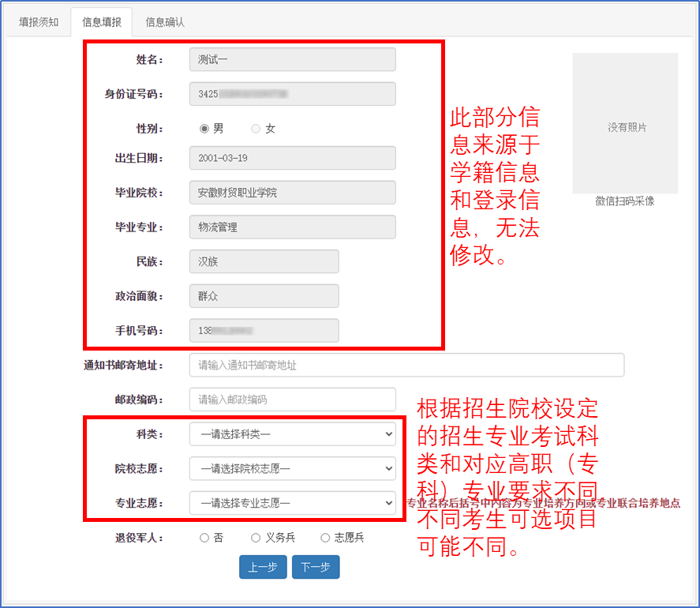The image size is (700, 608).
Task: Open the 专业志愿 dropdown menu
Action: pos(292,503)
